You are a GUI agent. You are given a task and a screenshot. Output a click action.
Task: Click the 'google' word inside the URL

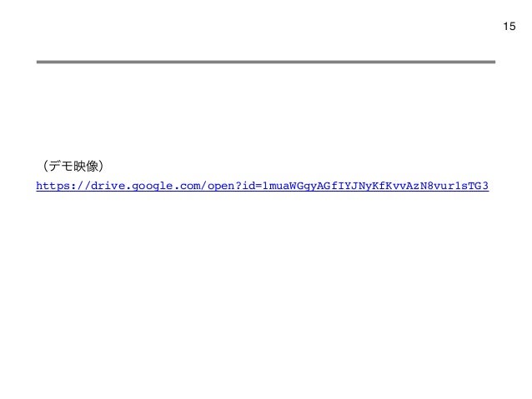(x=153, y=186)
